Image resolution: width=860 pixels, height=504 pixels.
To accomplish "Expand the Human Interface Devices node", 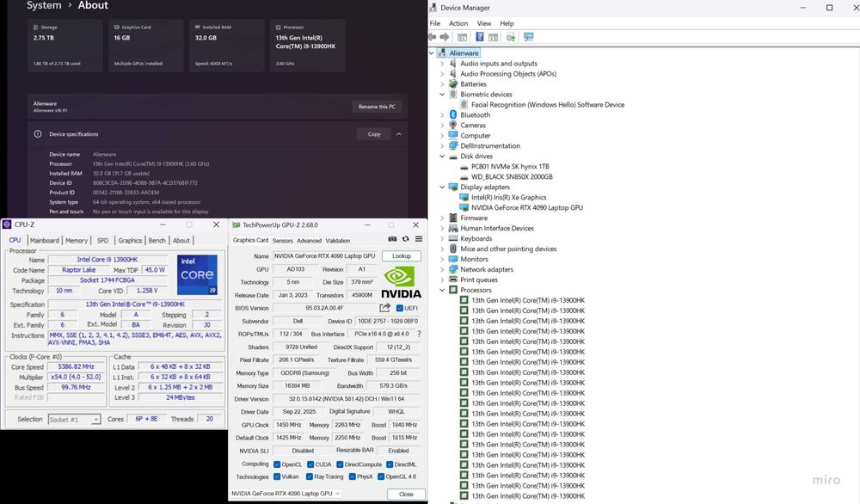I will click(442, 228).
